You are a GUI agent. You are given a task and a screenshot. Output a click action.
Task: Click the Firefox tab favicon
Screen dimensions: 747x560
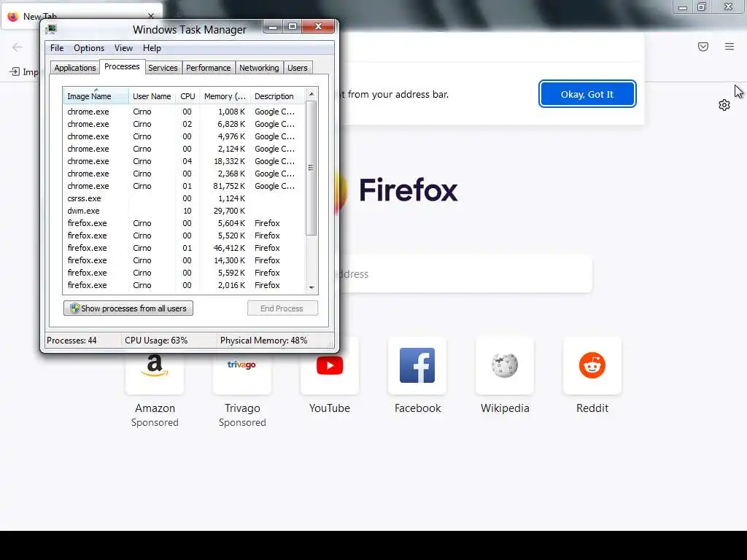point(13,16)
